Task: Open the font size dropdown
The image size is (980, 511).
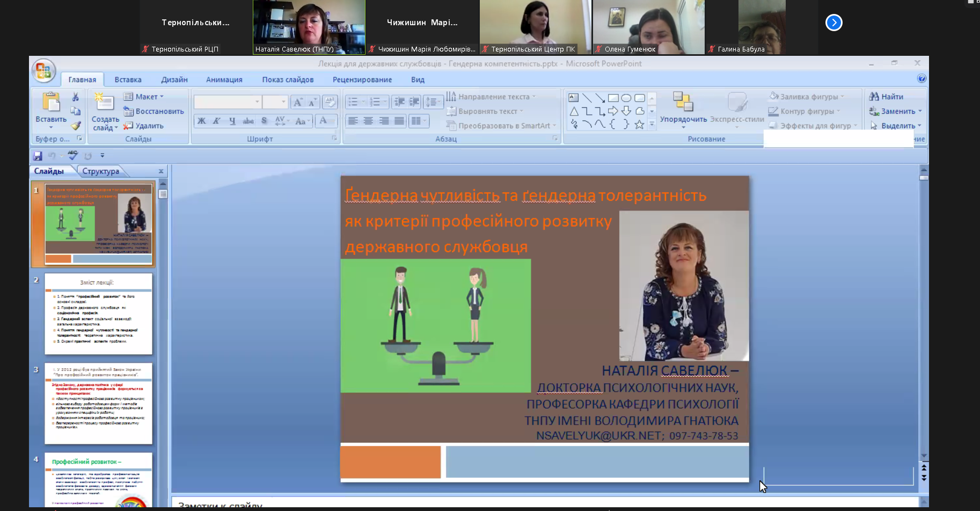Action: (x=284, y=101)
